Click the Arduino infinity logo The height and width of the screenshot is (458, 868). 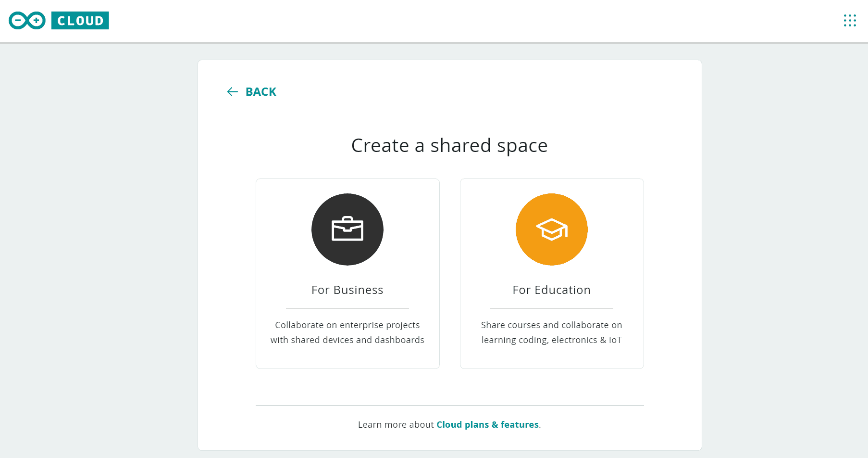(27, 21)
